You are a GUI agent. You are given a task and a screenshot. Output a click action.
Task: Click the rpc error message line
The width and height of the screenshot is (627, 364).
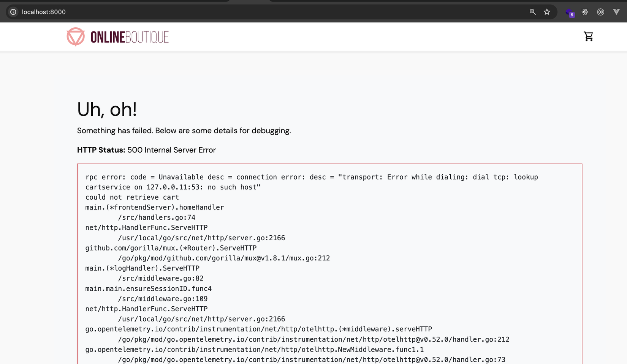(311, 177)
